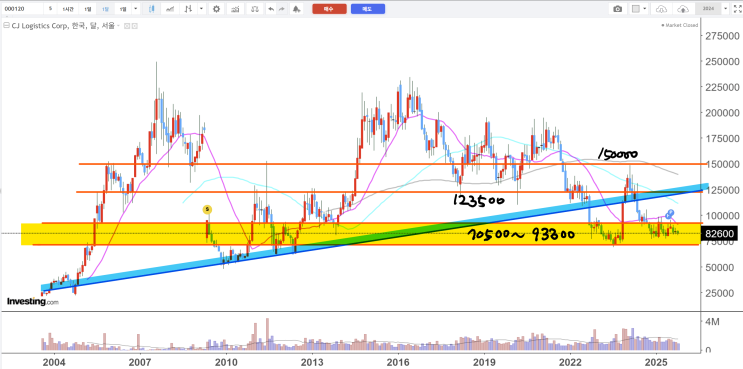Screen dimensions: 743x369
Task: Click the compare symbols scale icon
Action: (x=255, y=9)
